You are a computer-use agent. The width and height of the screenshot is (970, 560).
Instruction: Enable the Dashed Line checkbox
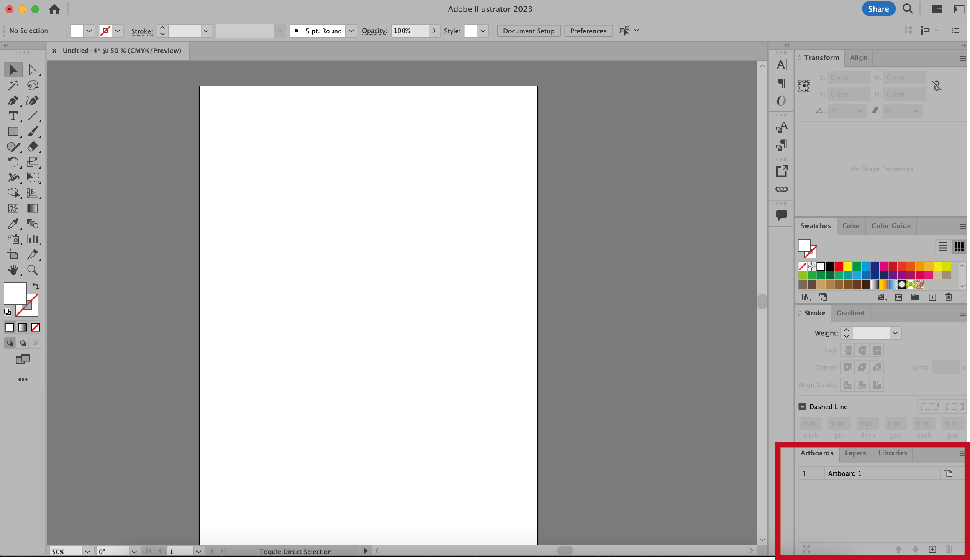[802, 407]
